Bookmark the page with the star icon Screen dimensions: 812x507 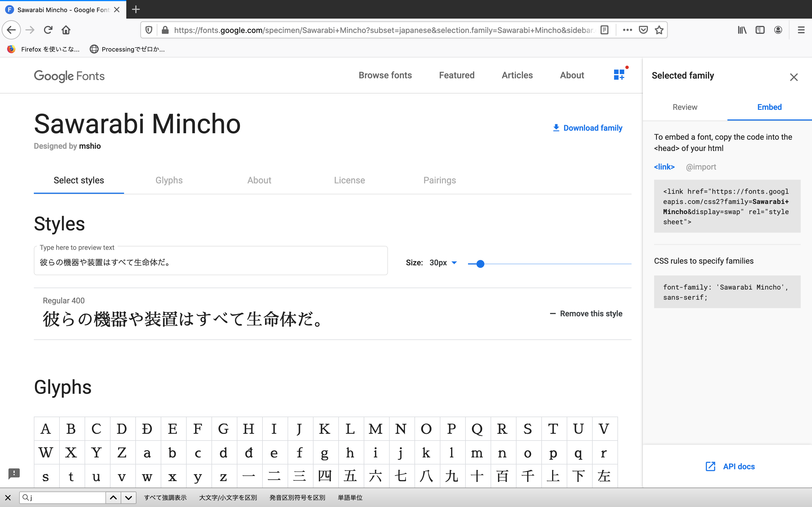659,30
